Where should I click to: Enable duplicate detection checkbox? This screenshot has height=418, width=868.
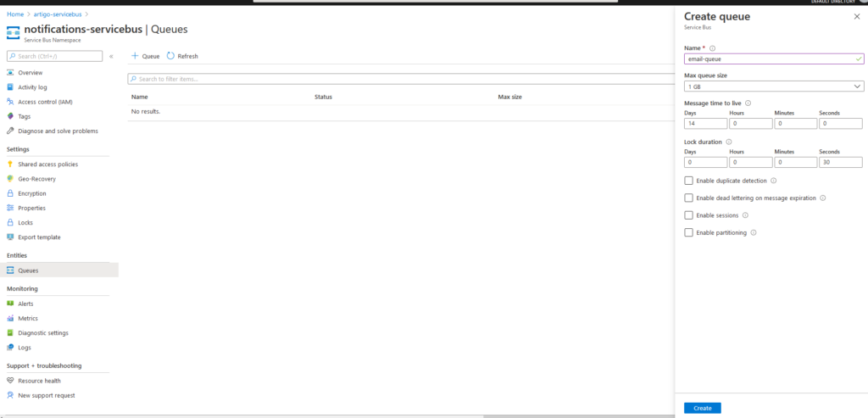pyautogui.click(x=688, y=181)
